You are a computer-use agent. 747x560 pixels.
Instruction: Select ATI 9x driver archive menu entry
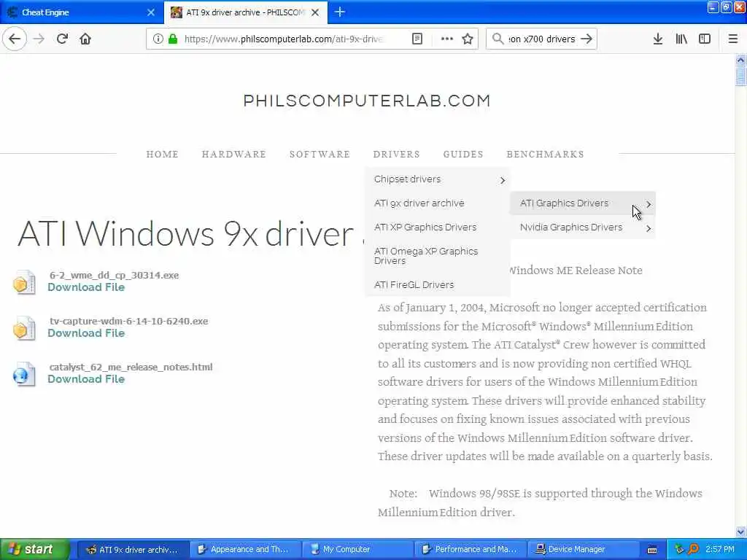438,203
